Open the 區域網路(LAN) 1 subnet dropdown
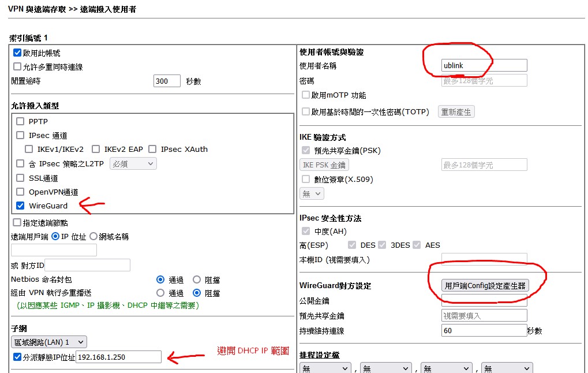This screenshot has width=588, height=373. coord(49,342)
